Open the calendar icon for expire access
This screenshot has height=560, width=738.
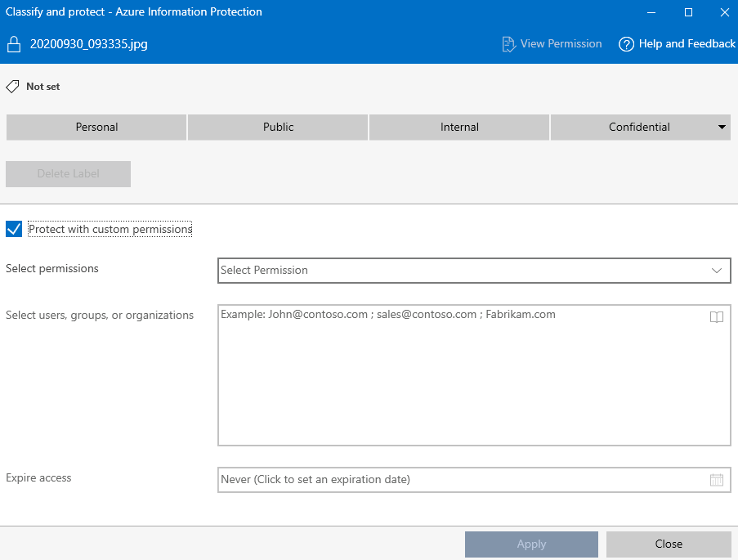click(x=716, y=480)
